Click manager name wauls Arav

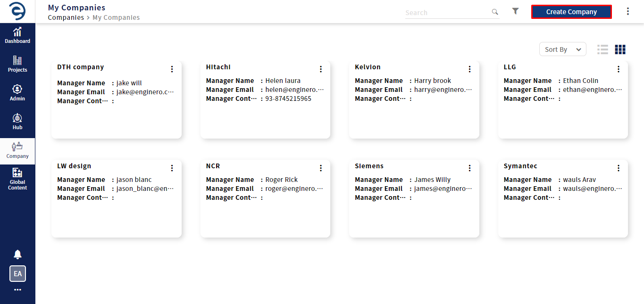[579, 180]
